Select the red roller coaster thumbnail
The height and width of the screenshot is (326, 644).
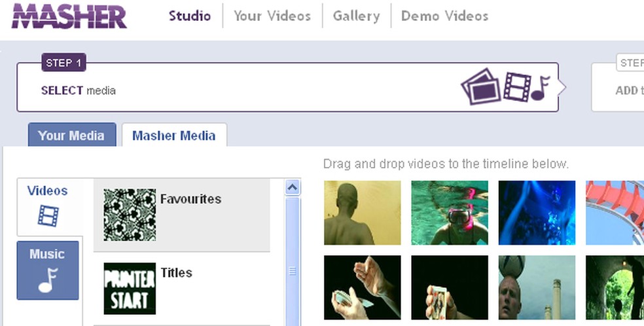[615, 213]
